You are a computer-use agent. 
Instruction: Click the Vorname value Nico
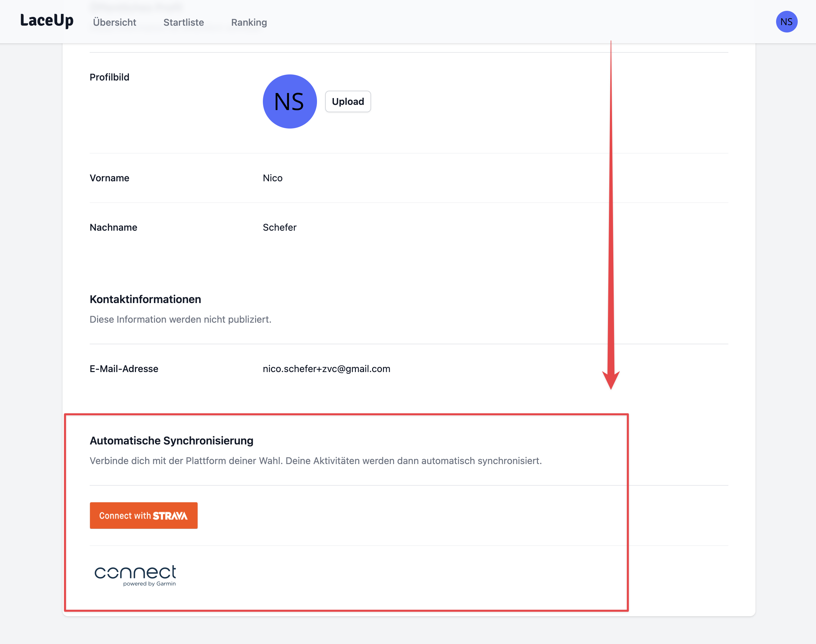pos(273,178)
